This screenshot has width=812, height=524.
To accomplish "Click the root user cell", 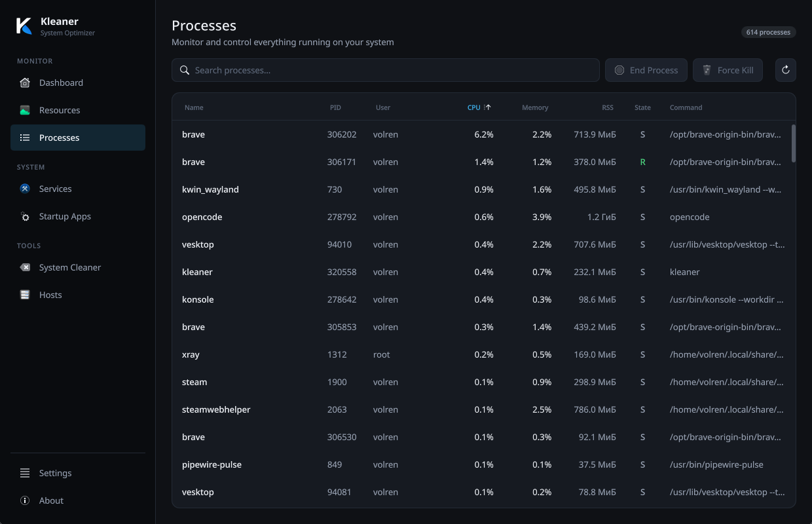I will coord(381,354).
